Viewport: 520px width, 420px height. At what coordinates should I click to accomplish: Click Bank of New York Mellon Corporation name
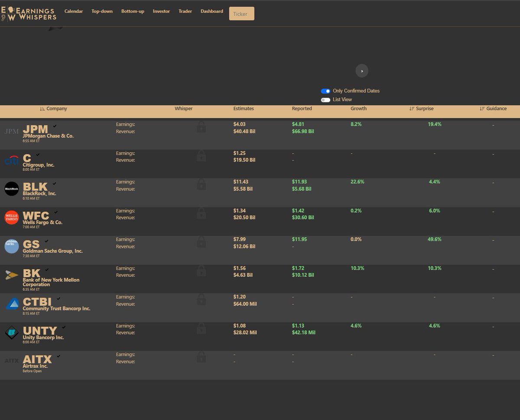pos(51,282)
